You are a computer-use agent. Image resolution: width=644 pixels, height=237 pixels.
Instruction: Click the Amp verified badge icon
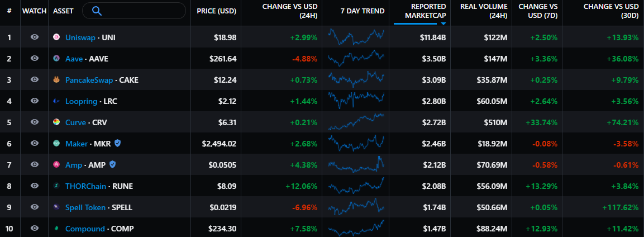point(112,165)
